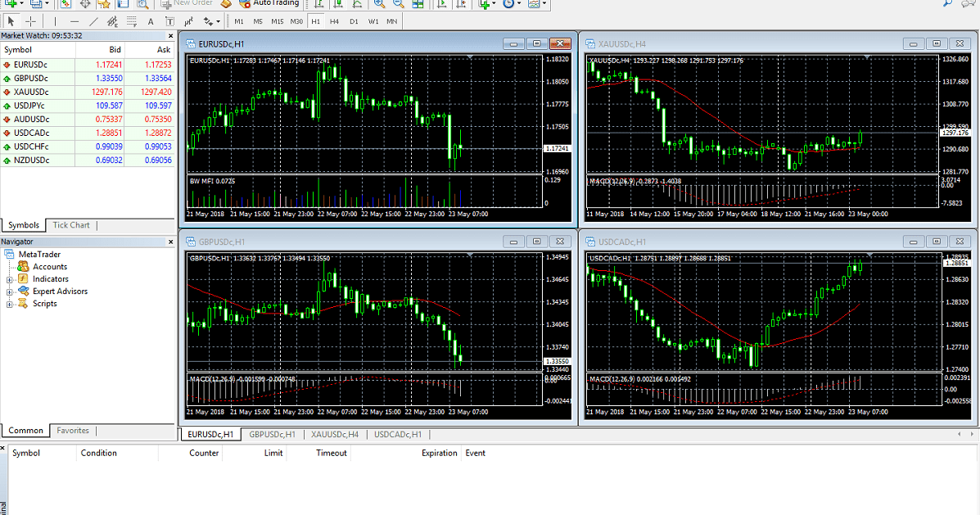Image resolution: width=980 pixels, height=515 pixels.
Task: Expand the Indicators folder in Navigator
Action: tap(7, 278)
